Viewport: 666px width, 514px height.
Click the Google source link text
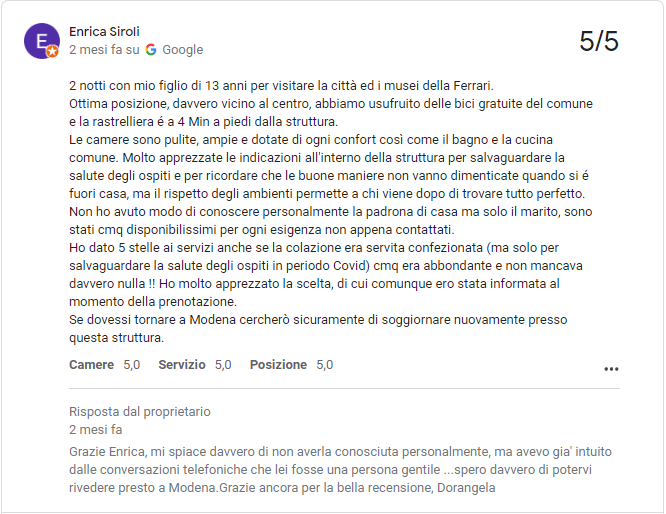click(x=183, y=50)
